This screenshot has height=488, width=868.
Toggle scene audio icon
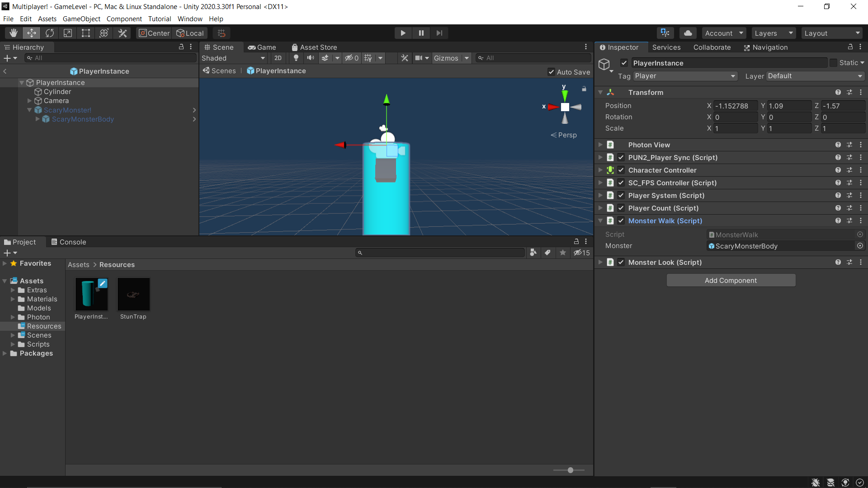pyautogui.click(x=311, y=58)
